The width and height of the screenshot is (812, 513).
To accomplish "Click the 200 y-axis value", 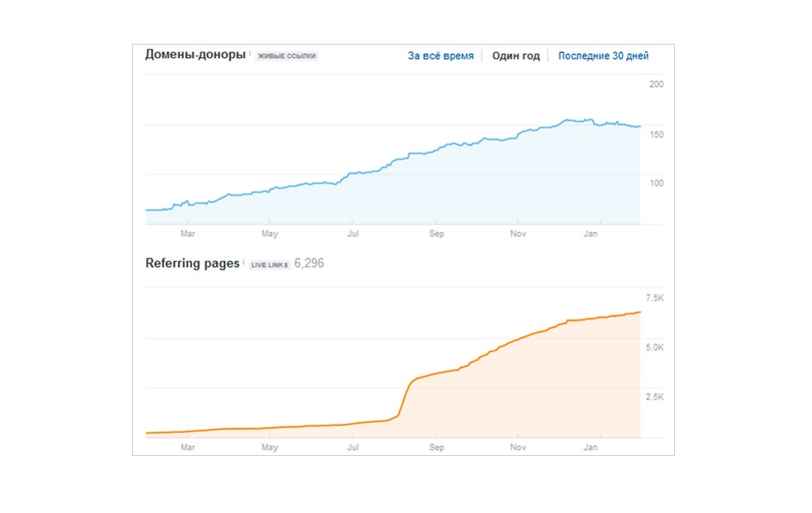I will pyautogui.click(x=655, y=84).
